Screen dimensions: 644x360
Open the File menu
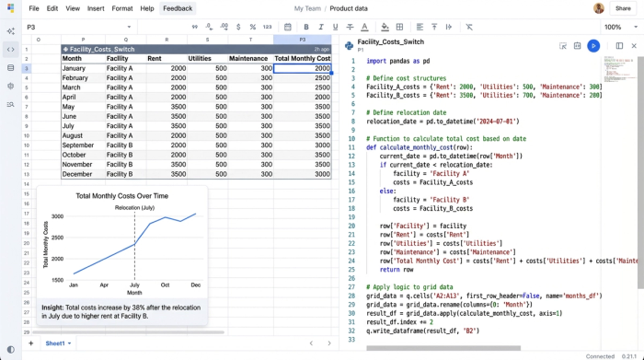[x=34, y=8]
